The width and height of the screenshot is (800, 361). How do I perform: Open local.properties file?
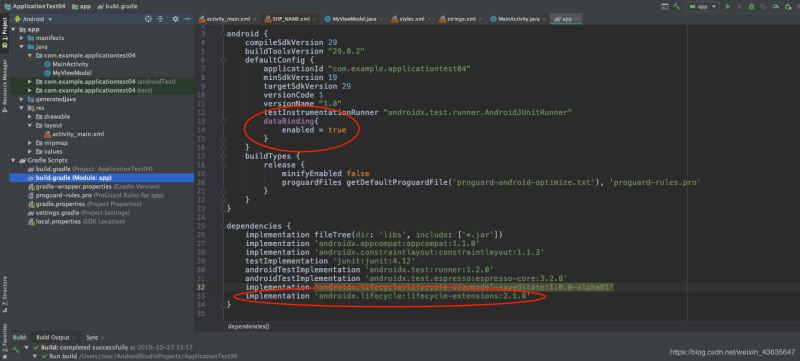(77, 221)
